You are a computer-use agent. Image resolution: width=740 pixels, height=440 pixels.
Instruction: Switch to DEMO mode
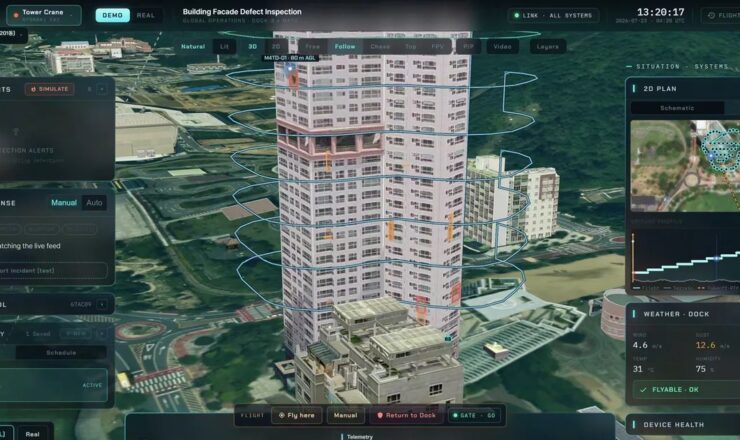pos(112,15)
